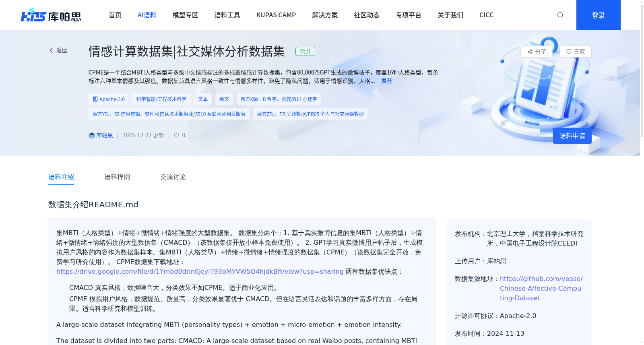Viewport: 644px width, 345px height.
Task: Open 模型专区 in the nav bar
Action: 186,15
